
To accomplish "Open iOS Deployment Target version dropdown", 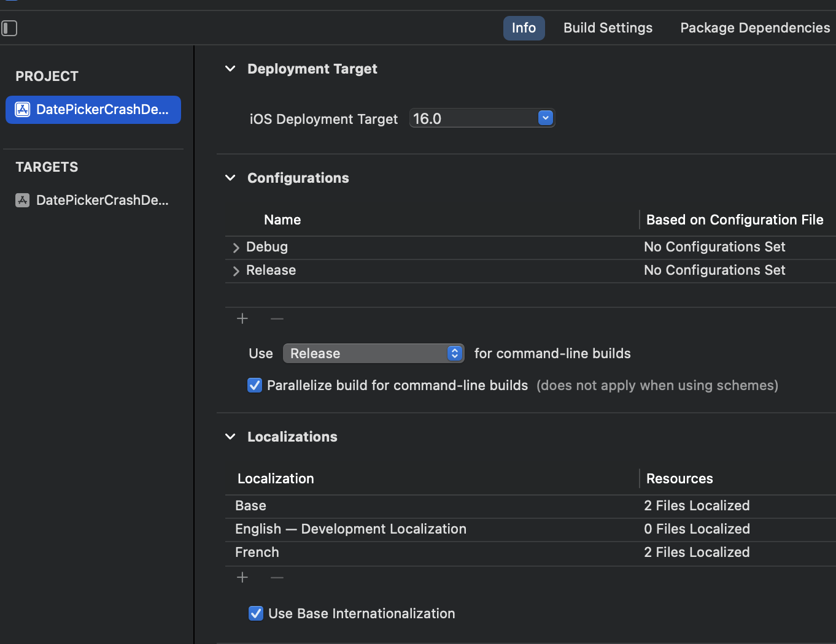I will pyautogui.click(x=545, y=118).
